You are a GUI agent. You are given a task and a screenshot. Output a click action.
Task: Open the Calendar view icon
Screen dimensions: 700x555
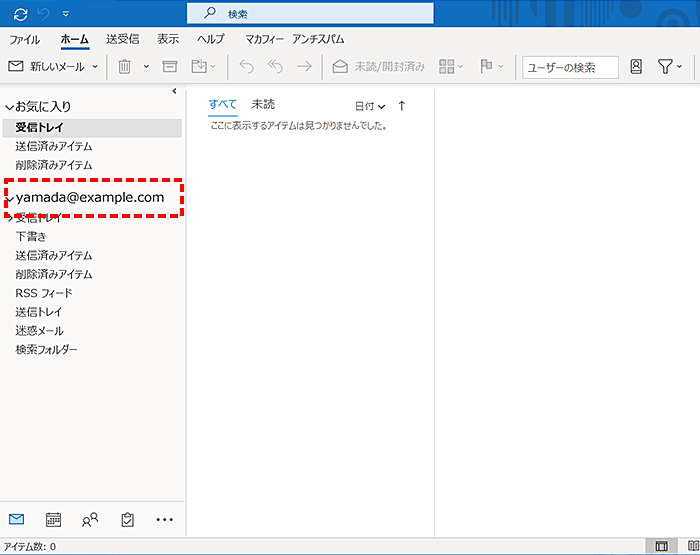[54, 519]
